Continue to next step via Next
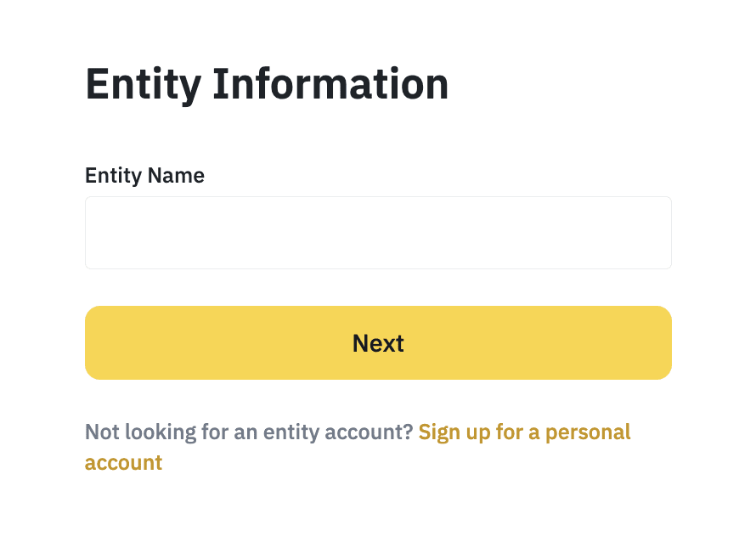The height and width of the screenshot is (559, 756). click(x=378, y=343)
